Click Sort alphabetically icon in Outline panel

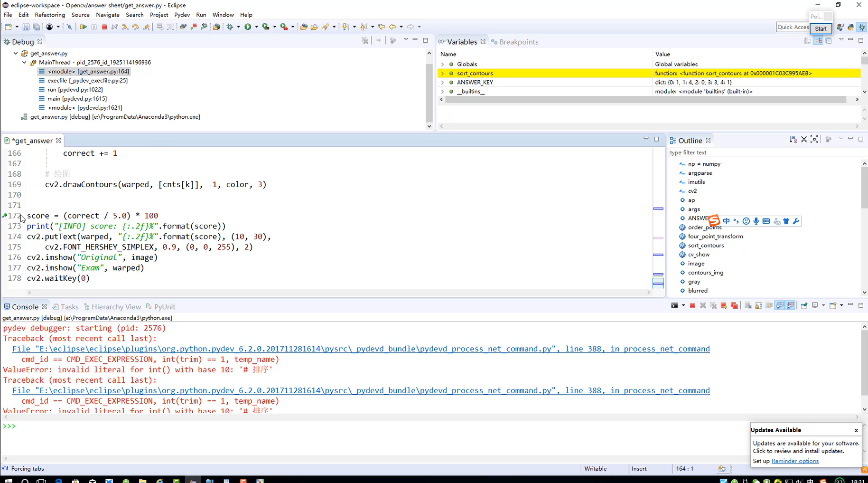pyautogui.click(x=793, y=139)
